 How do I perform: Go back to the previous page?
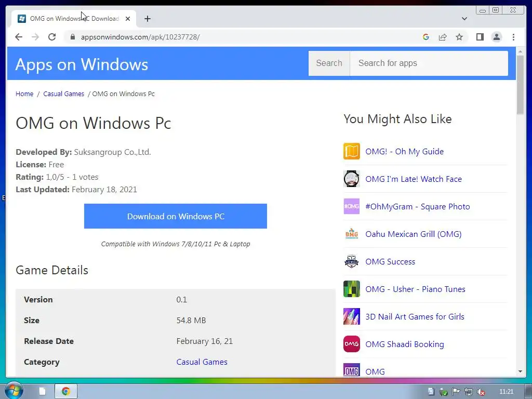pyautogui.click(x=19, y=37)
